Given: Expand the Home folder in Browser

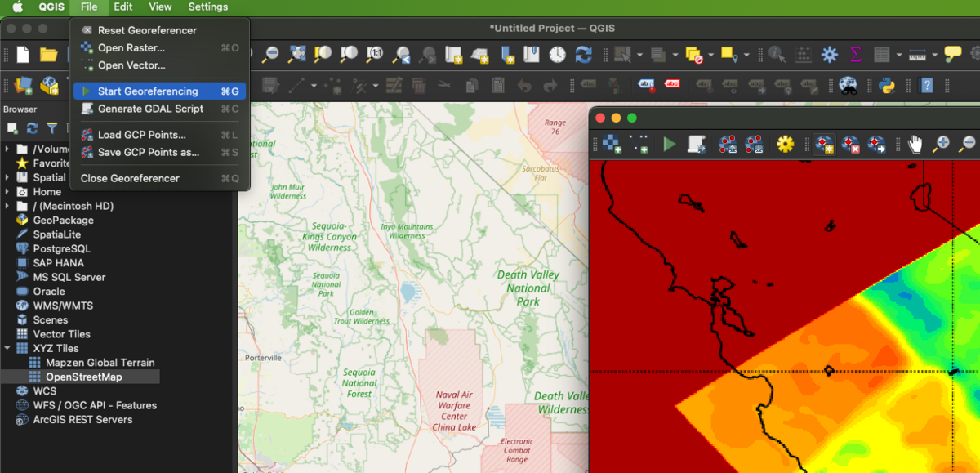Looking at the screenshot, I should 8,192.
